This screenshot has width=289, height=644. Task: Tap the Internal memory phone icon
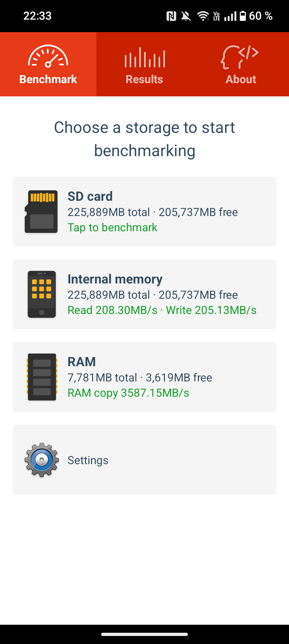41,294
